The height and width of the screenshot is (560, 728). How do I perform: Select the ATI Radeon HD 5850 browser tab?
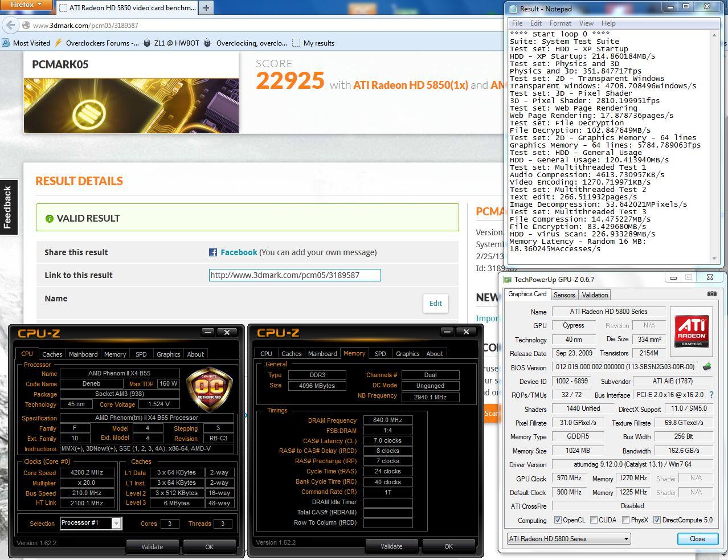pyautogui.click(x=126, y=7)
